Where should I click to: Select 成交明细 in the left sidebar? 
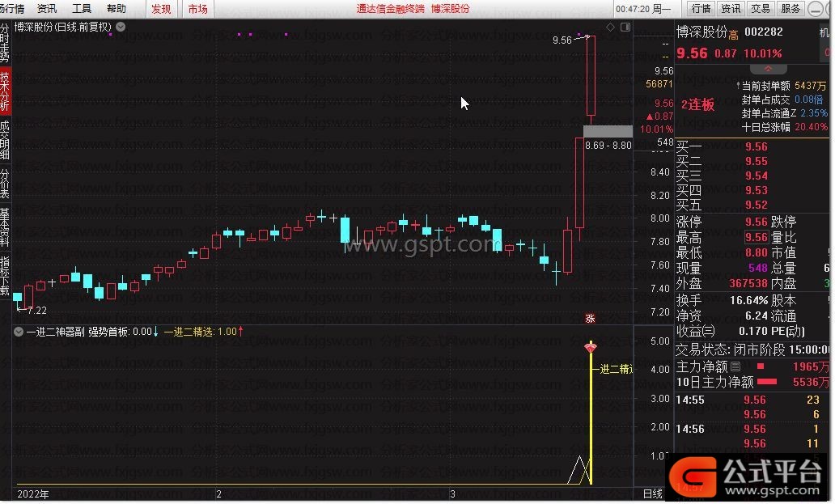click(5, 140)
